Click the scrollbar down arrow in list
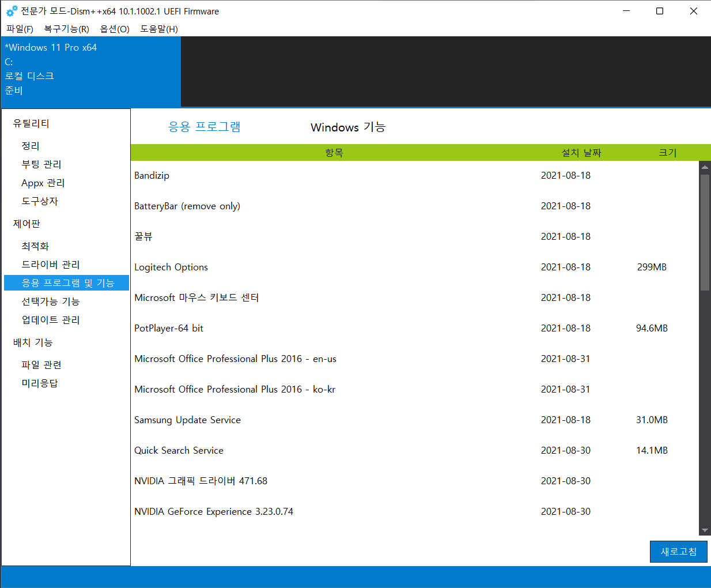This screenshot has width=711, height=588. [x=705, y=530]
